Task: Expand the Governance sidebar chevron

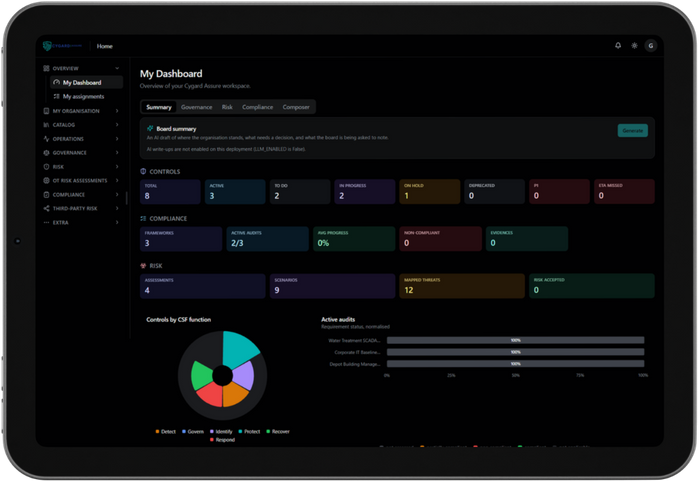Action: tap(117, 153)
